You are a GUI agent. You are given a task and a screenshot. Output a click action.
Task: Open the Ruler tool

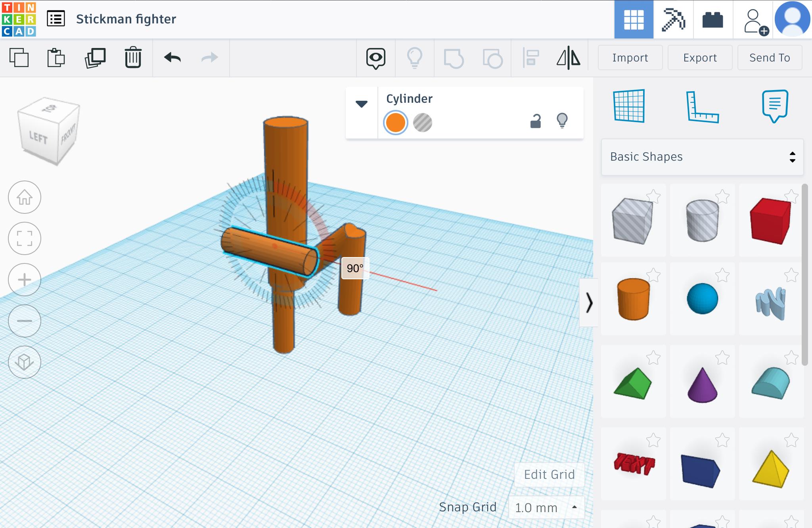[x=702, y=106]
